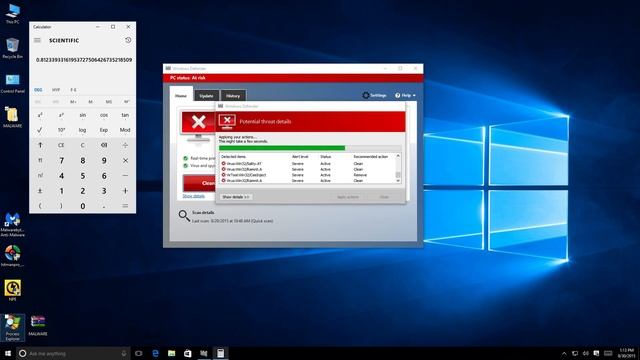Click the threat list scroll-down arrow

point(398,180)
